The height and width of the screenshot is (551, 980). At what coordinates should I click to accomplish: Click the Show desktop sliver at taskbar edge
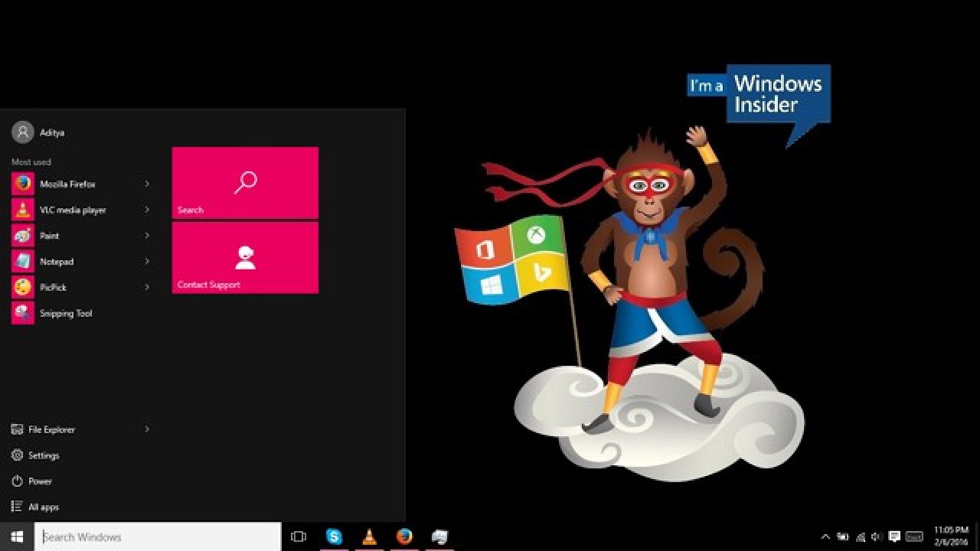click(978, 536)
